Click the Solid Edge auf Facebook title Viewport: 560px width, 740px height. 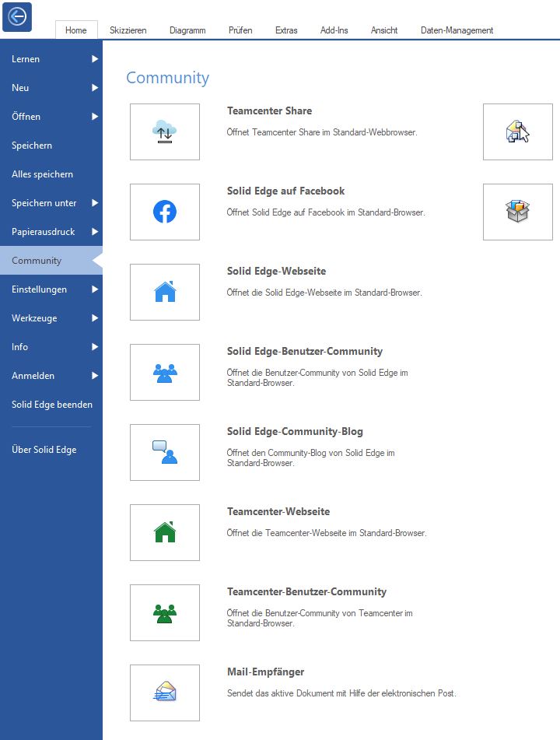pos(286,191)
